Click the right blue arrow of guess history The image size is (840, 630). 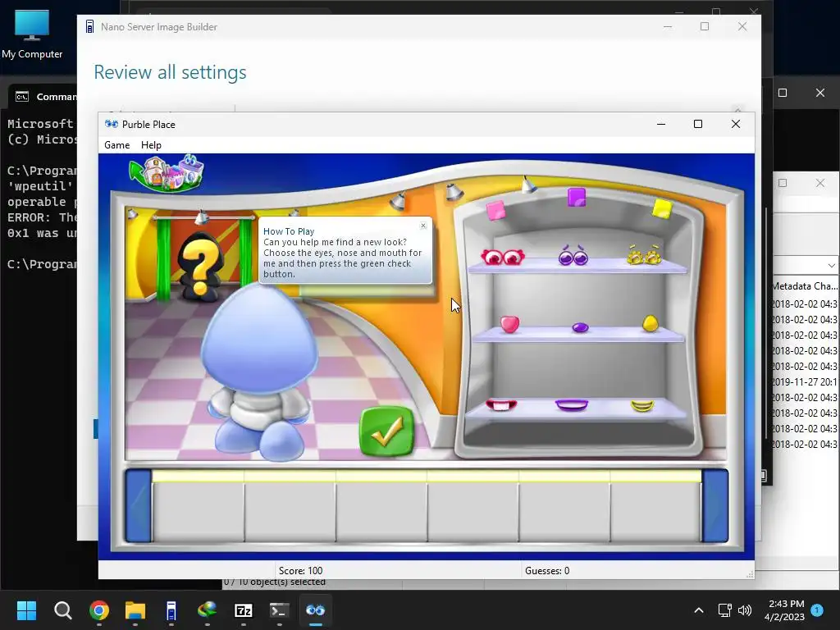(x=714, y=505)
